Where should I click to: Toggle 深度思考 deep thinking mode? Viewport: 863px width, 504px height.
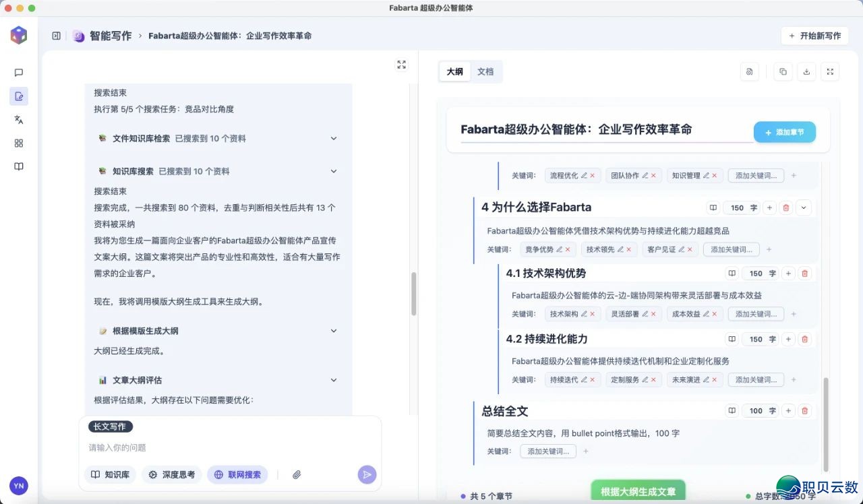(x=172, y=474)
